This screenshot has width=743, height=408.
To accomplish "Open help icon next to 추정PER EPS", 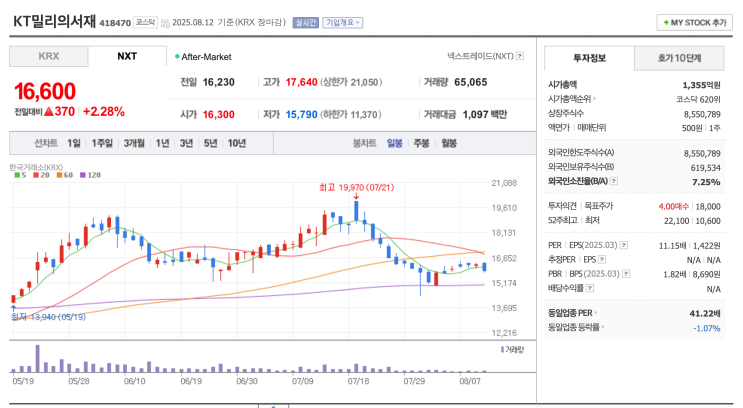I will coord(602,259).
